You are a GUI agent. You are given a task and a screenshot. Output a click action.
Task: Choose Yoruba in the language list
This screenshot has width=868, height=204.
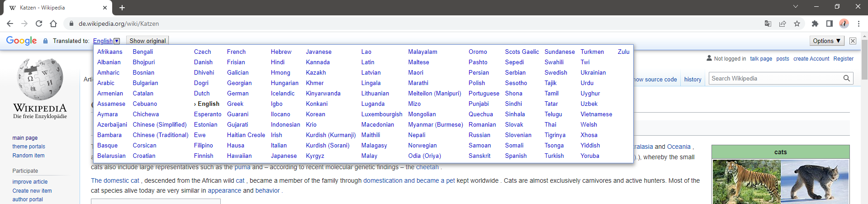[590, 156]
